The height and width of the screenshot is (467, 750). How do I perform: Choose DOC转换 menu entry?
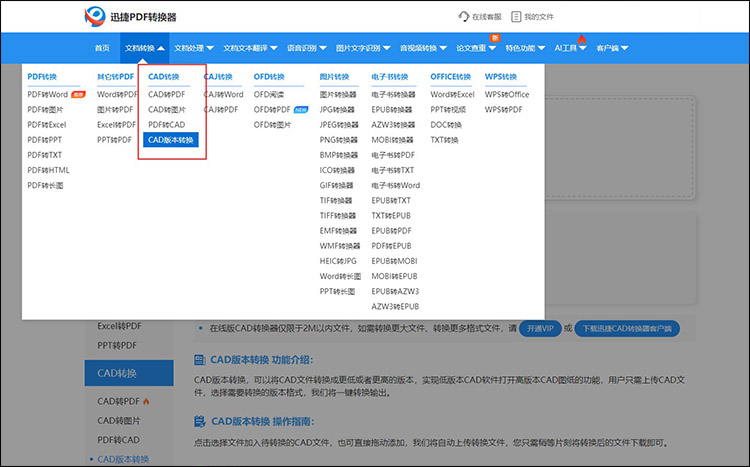coord(446,124)
